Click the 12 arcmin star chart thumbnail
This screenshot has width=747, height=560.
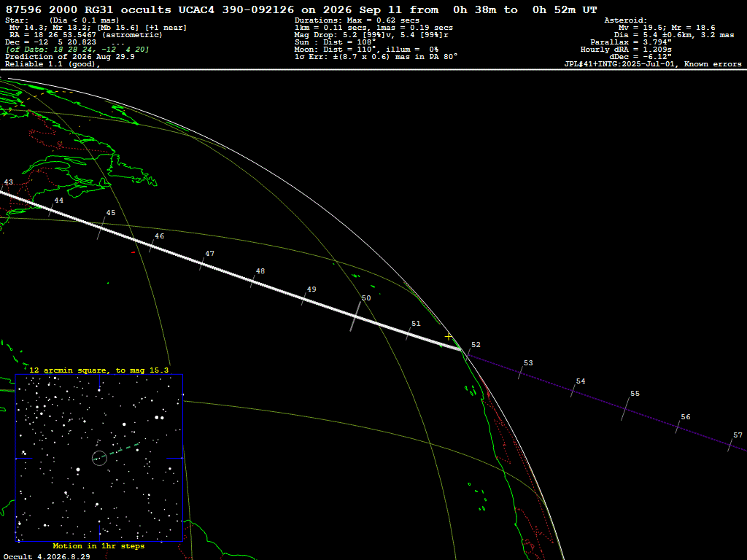(99, 458)
